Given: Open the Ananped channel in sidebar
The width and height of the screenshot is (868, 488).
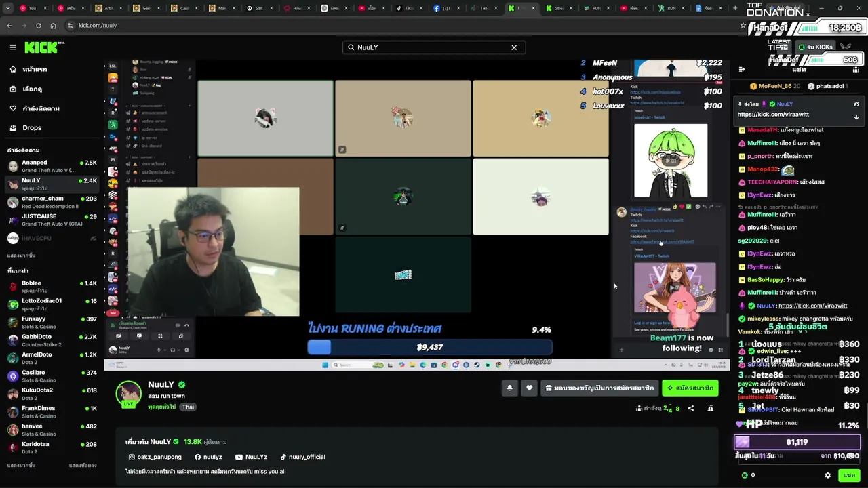Looking at the screenshot, I should point(52,166).
